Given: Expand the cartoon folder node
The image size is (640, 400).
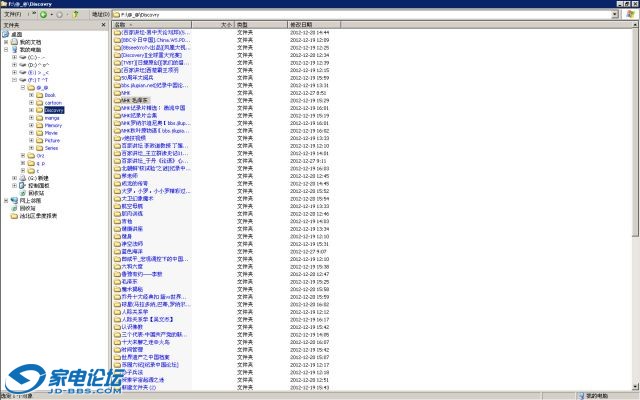Looking at the screenshot, I should 31,102.
